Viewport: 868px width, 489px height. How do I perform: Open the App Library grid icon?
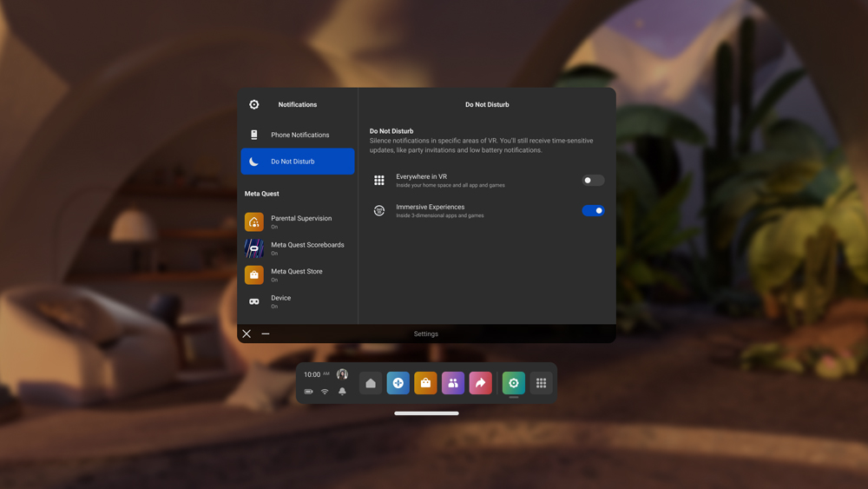point(542,383)
